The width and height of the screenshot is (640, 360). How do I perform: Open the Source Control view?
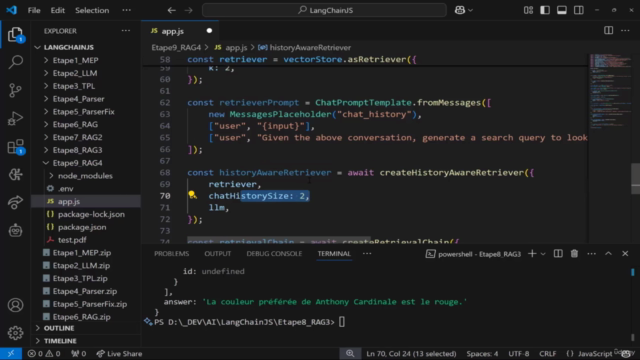(x=16, y=90)
